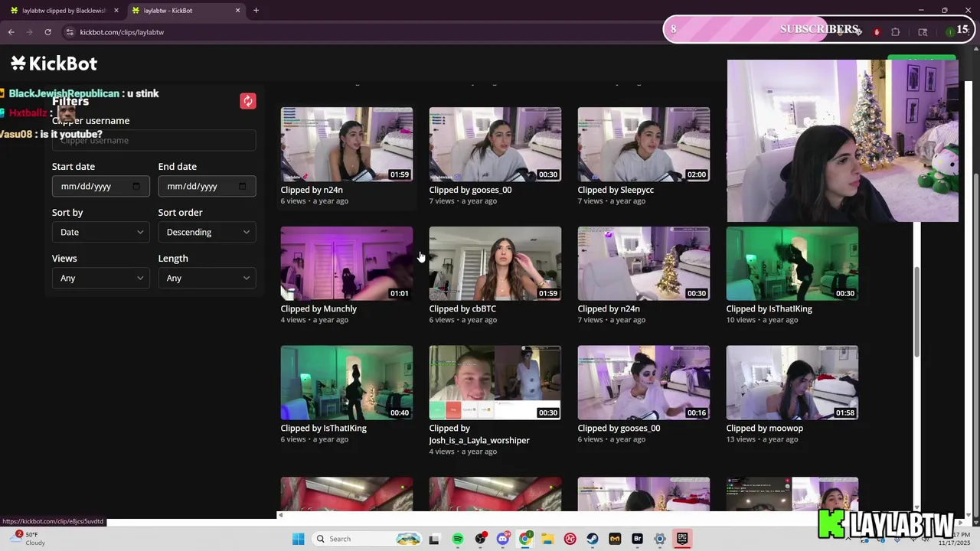The height and width of the screenshot is (551, 980).
Task: Click the browser address bar URL
Action: [122, 32]
